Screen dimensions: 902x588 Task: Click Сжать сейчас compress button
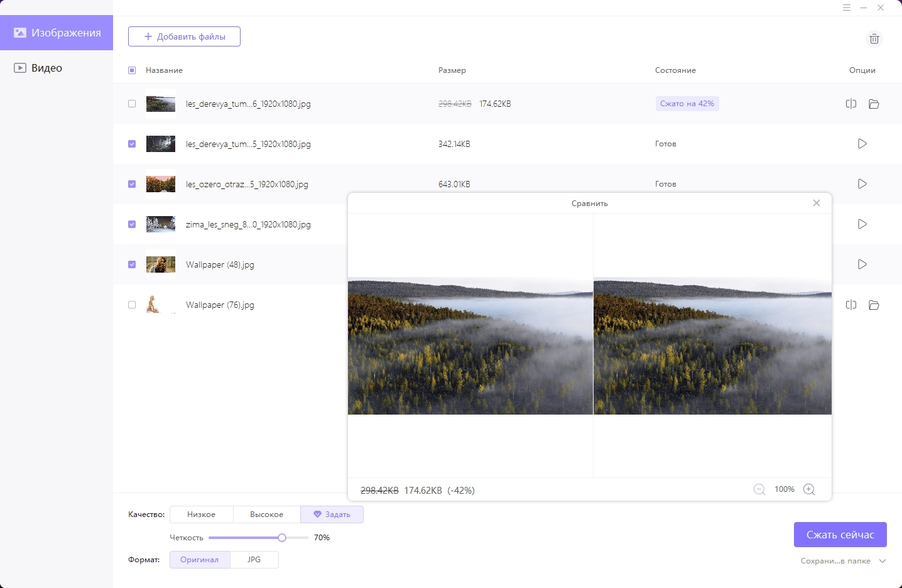[840, 535]
